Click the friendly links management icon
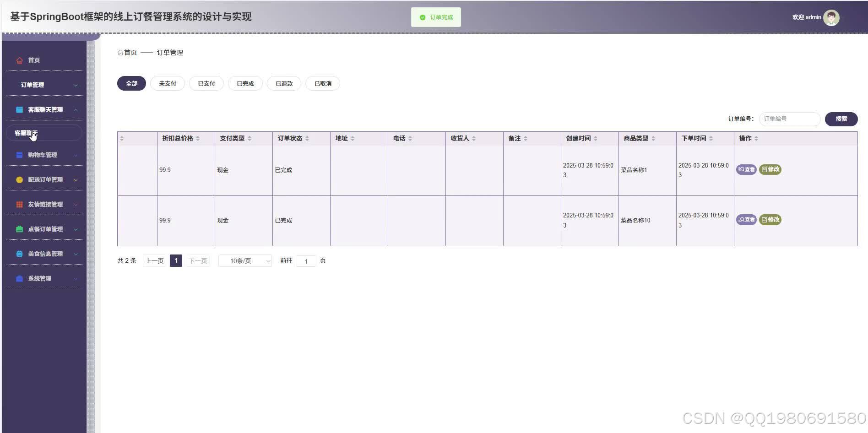The image size is (868, 433). point(19,205)
